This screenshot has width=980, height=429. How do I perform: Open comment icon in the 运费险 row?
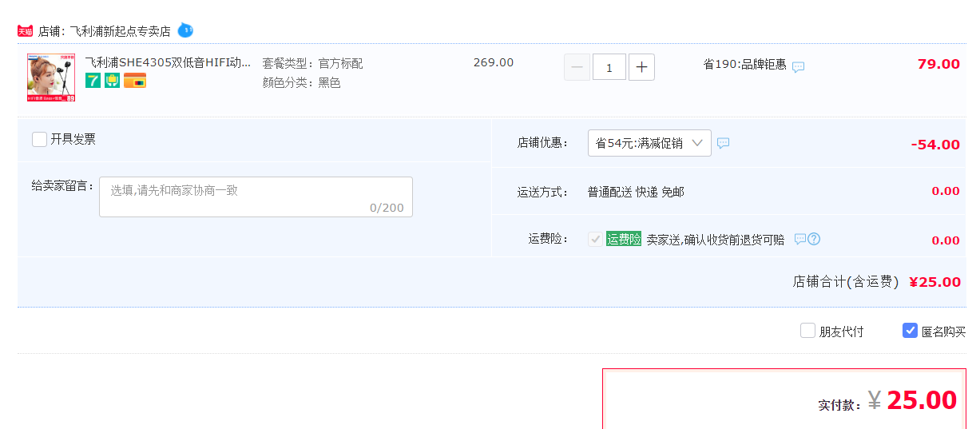[x=799, y=239]
